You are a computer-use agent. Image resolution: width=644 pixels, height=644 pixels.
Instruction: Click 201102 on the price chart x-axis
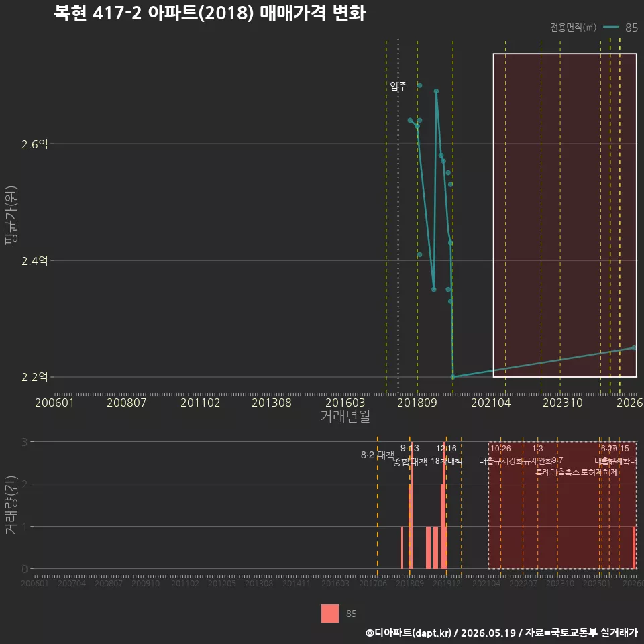point(200,402)
